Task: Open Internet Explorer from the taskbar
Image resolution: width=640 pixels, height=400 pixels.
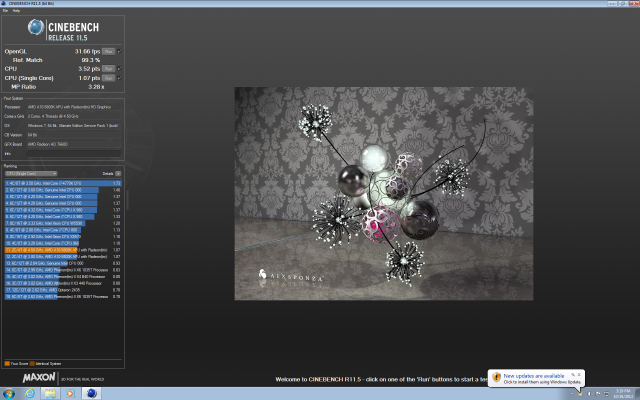Action: point(30,393)
